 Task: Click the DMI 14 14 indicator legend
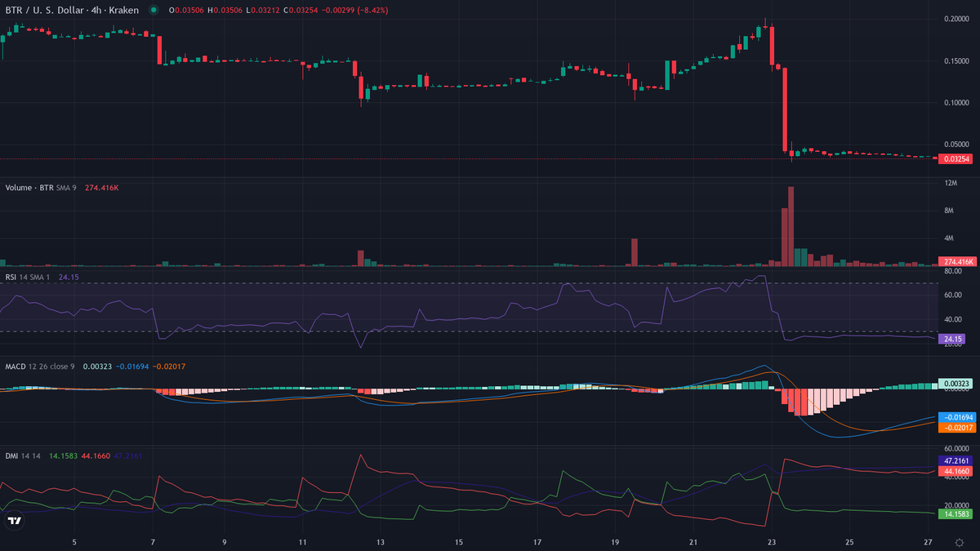pos(24,456)
